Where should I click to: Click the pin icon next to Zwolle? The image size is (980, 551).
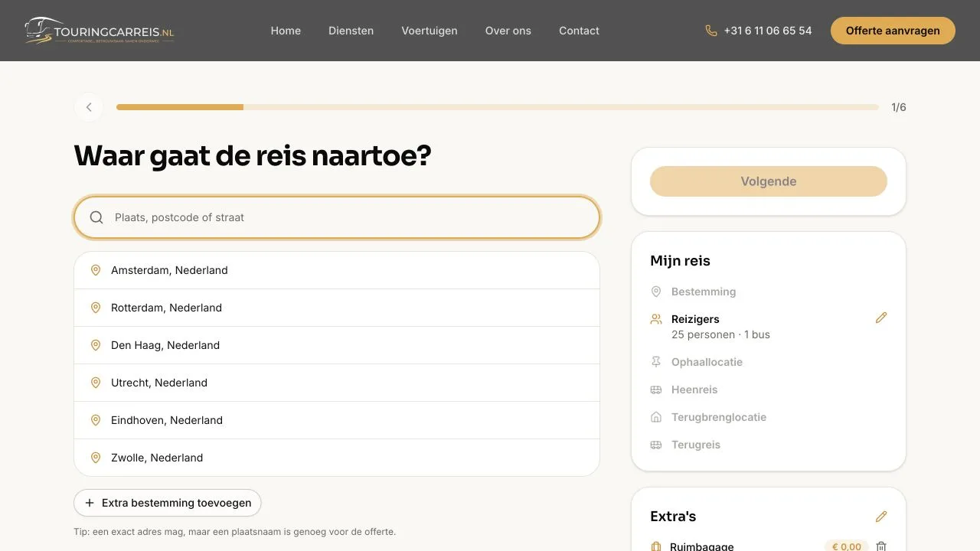(96, 458)
